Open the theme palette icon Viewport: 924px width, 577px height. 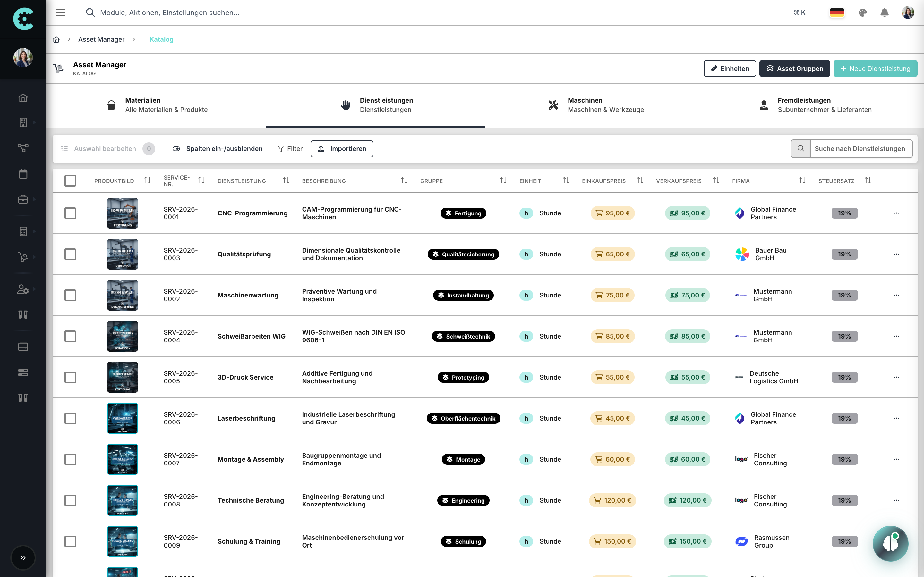tap(862, 13)
